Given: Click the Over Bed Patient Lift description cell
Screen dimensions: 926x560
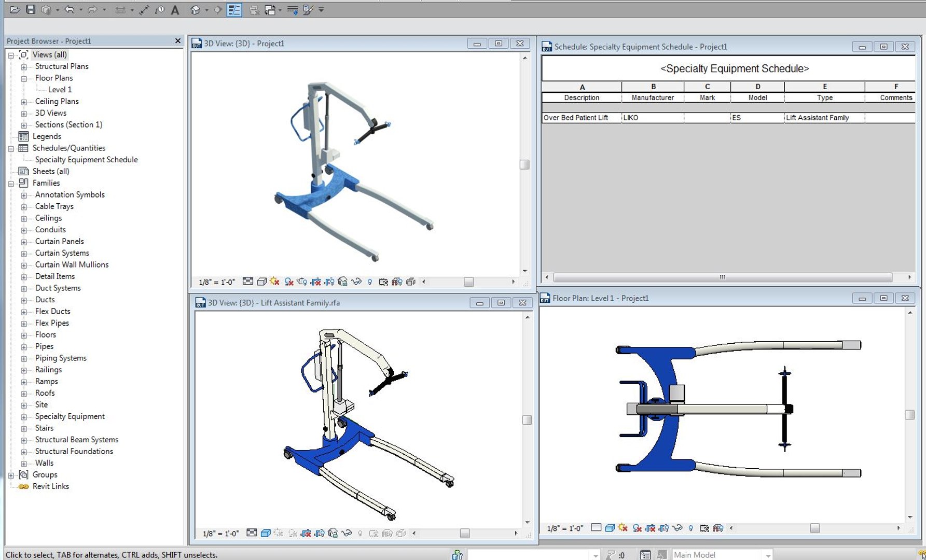Looking at the screenshot, I should pos(582,118).
